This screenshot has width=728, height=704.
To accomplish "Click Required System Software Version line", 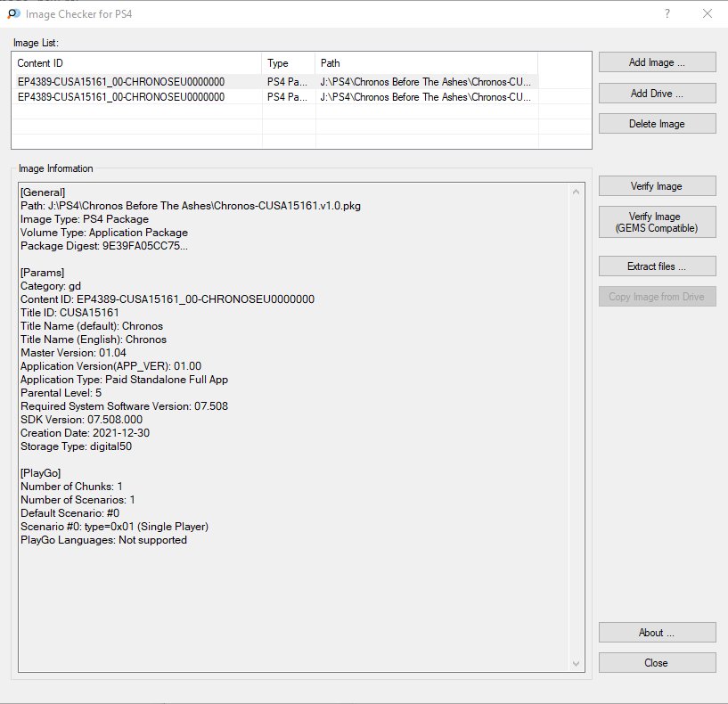I will pyautogui.click(x=125, y=406).
